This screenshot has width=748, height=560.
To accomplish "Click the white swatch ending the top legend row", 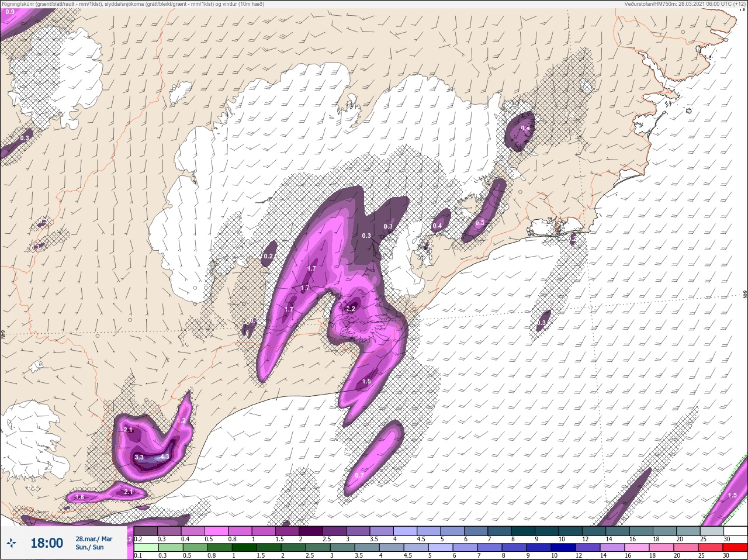I will pyautogui.click(x=735, y=531).
